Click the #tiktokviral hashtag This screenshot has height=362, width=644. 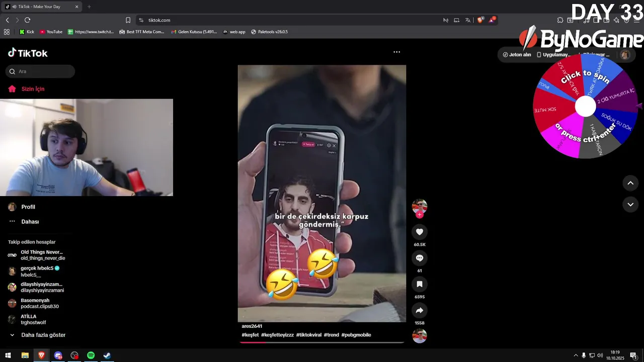309,335
